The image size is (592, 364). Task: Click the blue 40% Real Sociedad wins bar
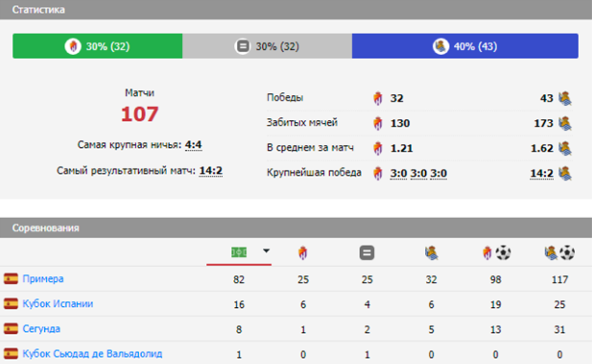click(465, 46)
